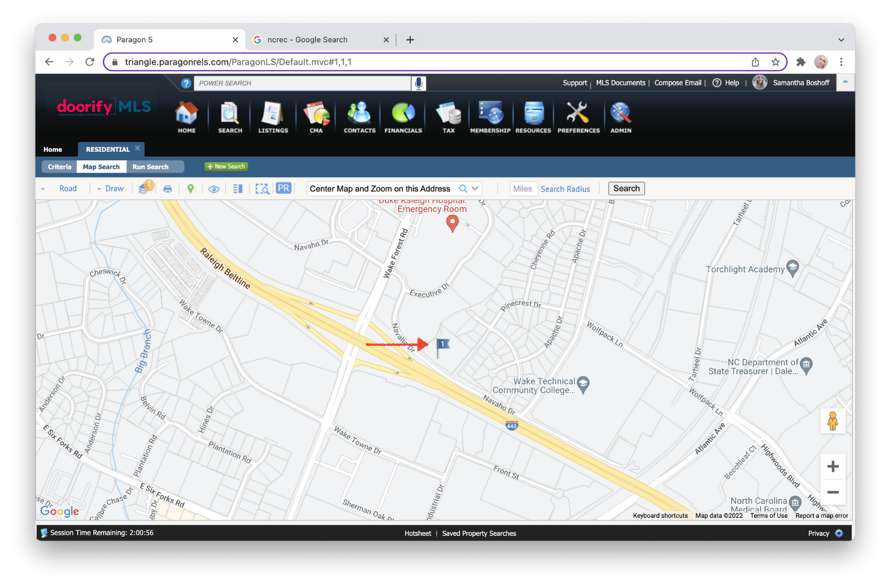Click the Search Radius link
Viewport: 891px width, 588px height.
[x=565, y=189]
